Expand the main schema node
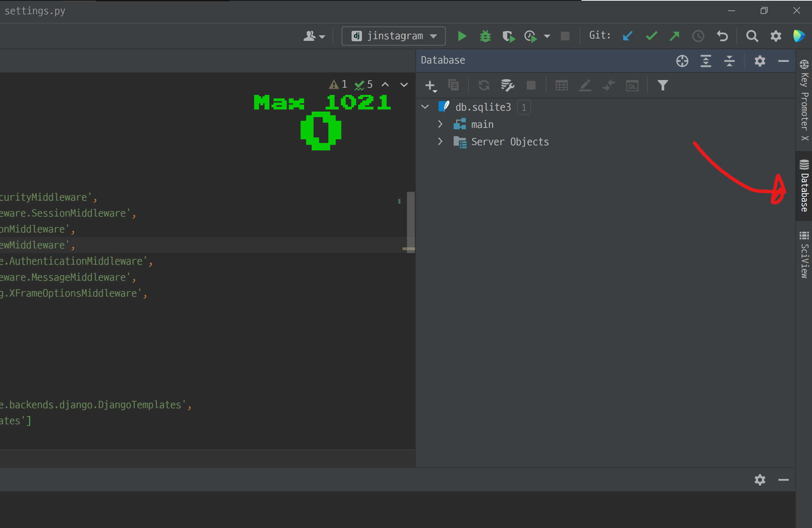 440,124
